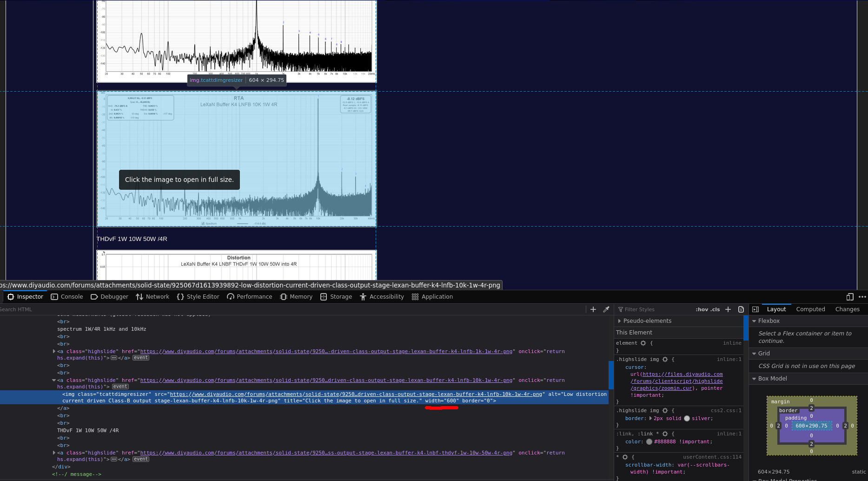The image size is (868, 481).
Task: Collapse the Flexbox section
Action: point(754,321)
